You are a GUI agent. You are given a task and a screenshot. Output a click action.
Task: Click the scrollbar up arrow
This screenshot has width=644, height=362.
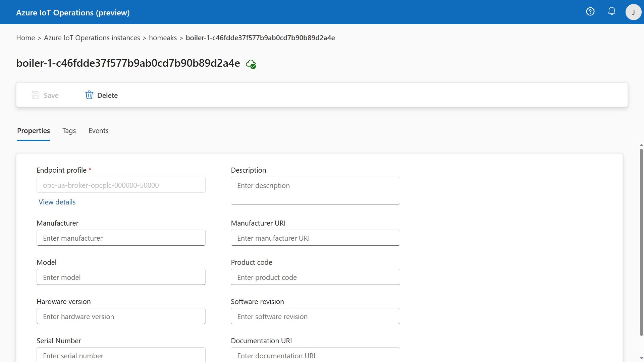tap(641, 145)
